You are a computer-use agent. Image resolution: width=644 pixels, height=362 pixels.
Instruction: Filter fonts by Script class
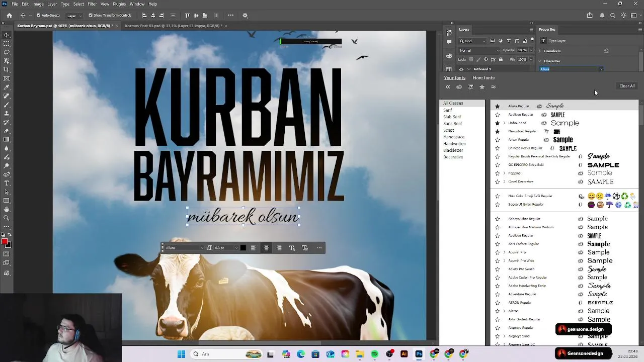pyautogui.click(x=448, y=130)
